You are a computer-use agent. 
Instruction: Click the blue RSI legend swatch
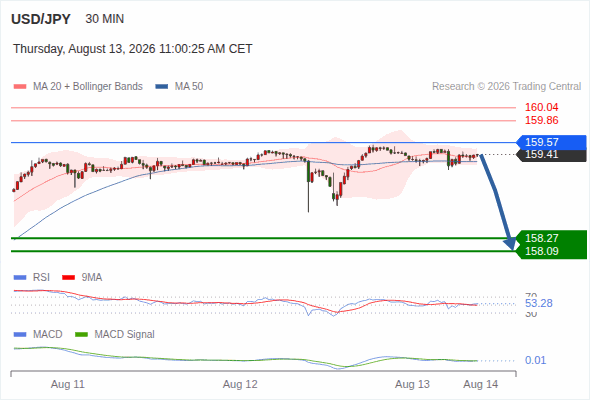(x=20, y=278)
